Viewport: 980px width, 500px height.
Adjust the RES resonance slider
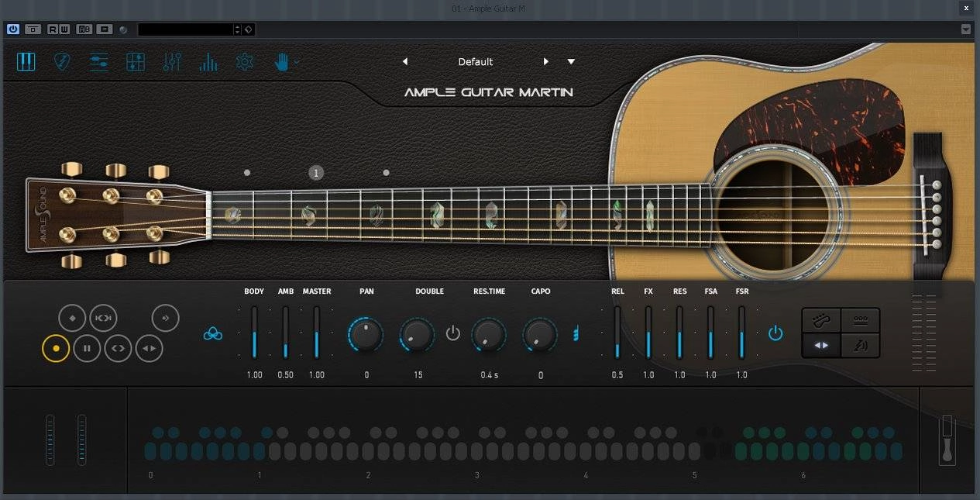tap(679, 333)
